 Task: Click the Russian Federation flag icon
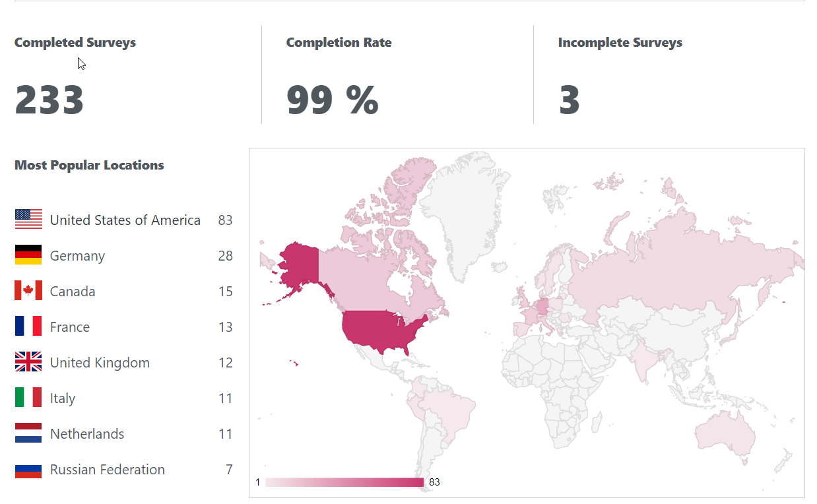[x=28, y=470]
